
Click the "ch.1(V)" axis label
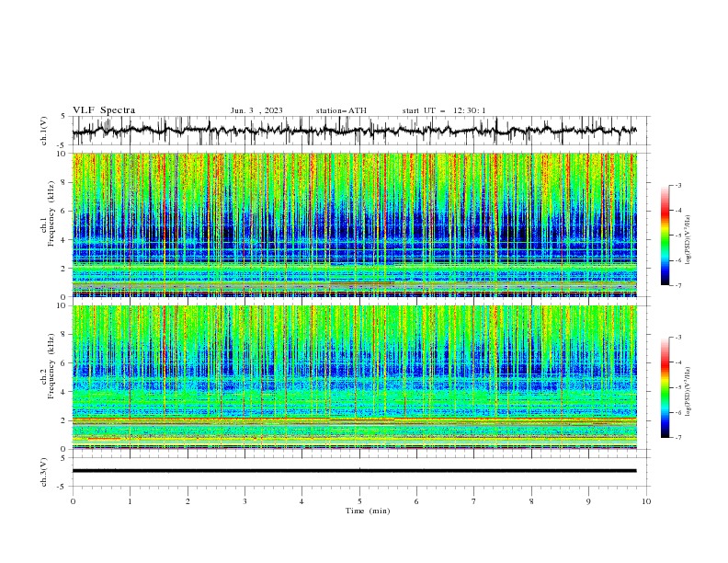pyautogui.click(x=44, y=131)
